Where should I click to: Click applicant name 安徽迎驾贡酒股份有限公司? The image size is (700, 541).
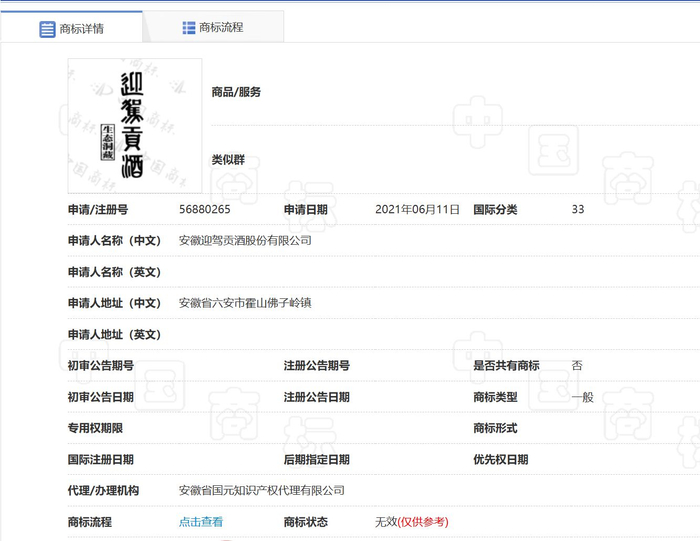245,241
